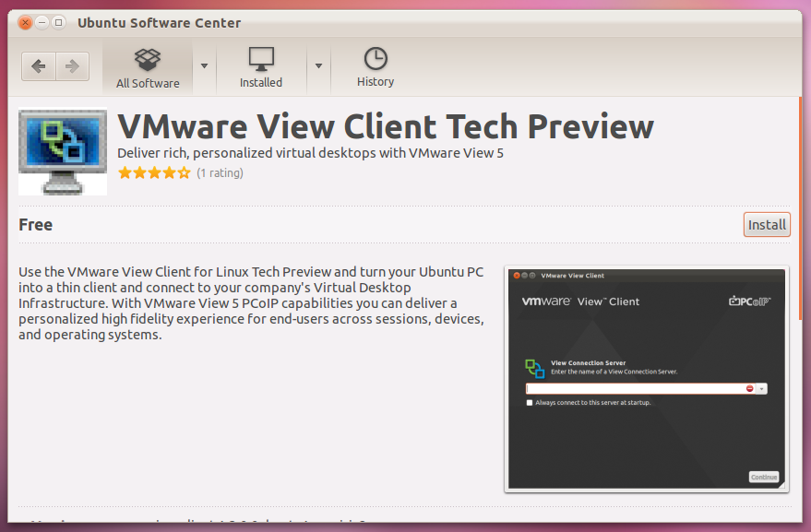Click the app title VMware View Client Tech Preview
The width and height of the screenshot is (811, 532).
[x=386, y=126]
